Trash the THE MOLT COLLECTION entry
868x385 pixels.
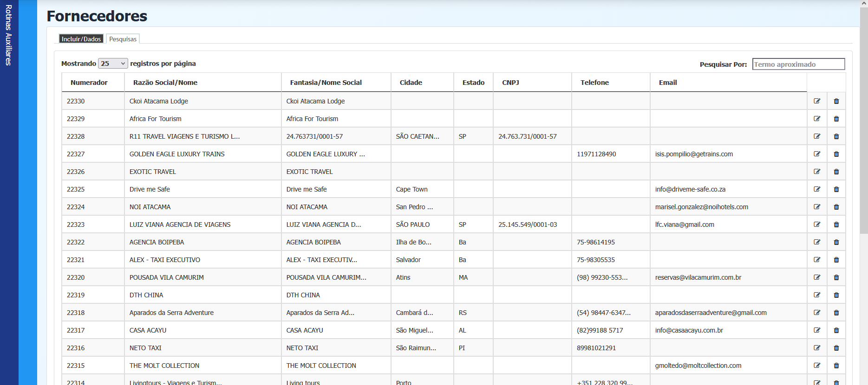836,366
